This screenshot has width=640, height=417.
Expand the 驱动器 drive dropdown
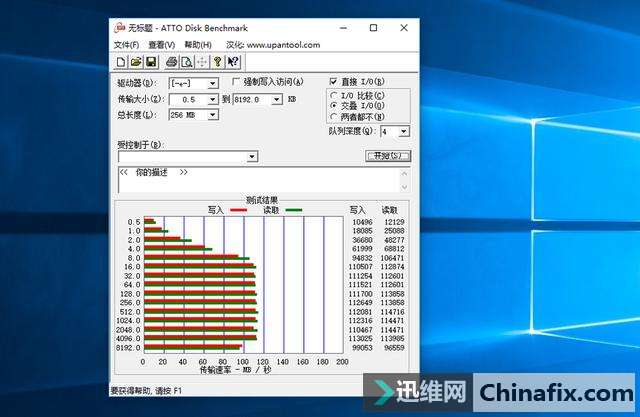[x=213, y=84]
